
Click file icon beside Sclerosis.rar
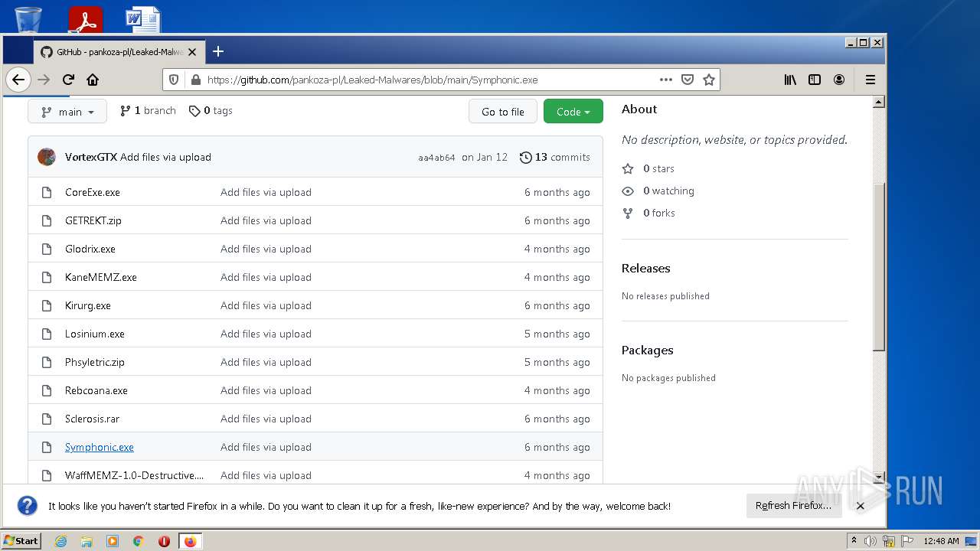pos(47,419)
